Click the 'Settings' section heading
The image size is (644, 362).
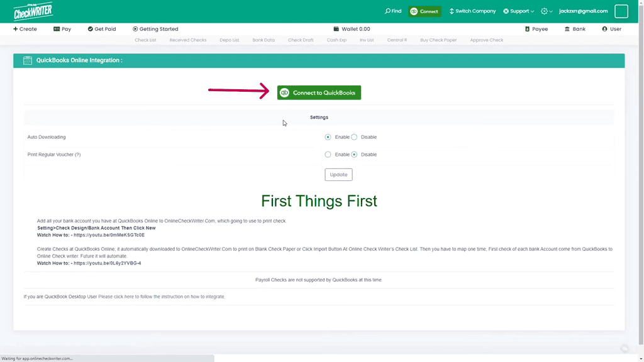[x=319, y=118]
